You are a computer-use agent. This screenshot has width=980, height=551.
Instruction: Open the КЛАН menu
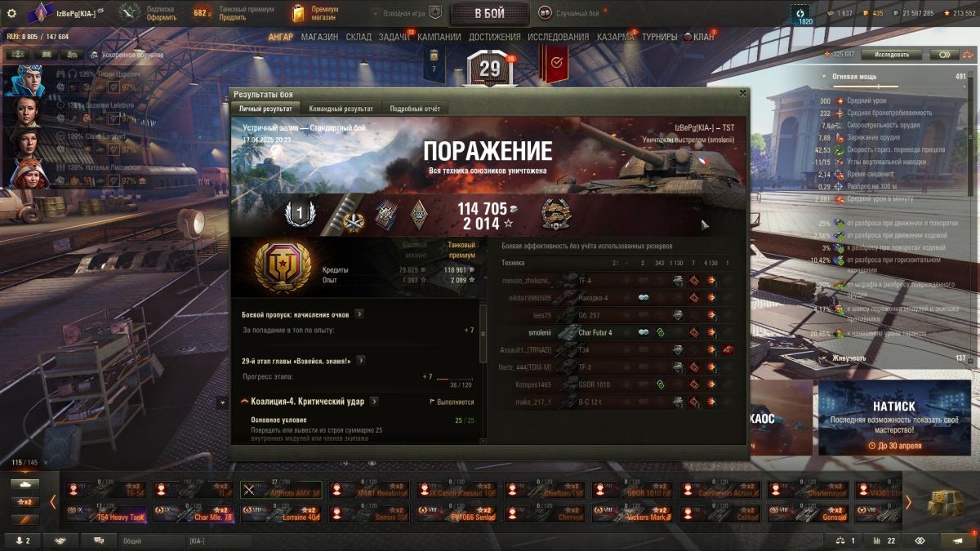(x=703, y=37)
